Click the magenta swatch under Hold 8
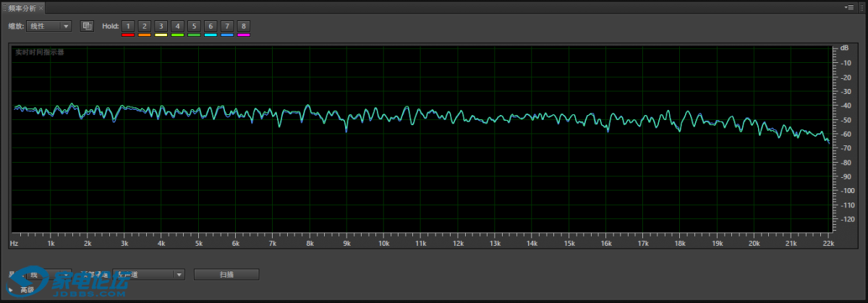868x303 pixels. pyautogui.click(x=244, y=35)
